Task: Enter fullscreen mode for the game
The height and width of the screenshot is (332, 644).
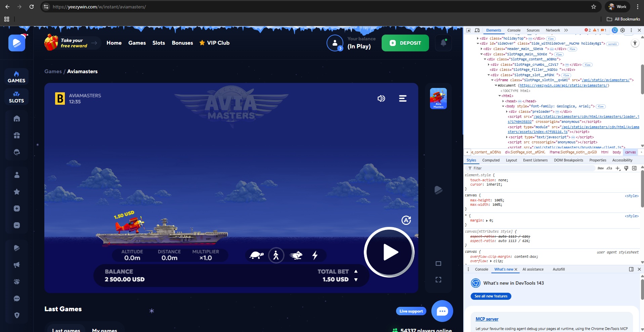Action: pyautogui.click(x=438, y=280)
